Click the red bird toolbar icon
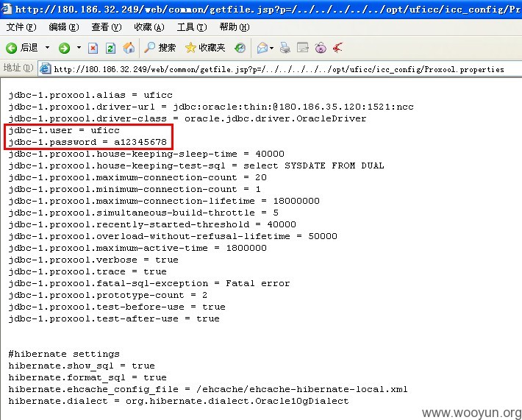The height and width of the screenshot is (420, 522). [x=337, y=48]
